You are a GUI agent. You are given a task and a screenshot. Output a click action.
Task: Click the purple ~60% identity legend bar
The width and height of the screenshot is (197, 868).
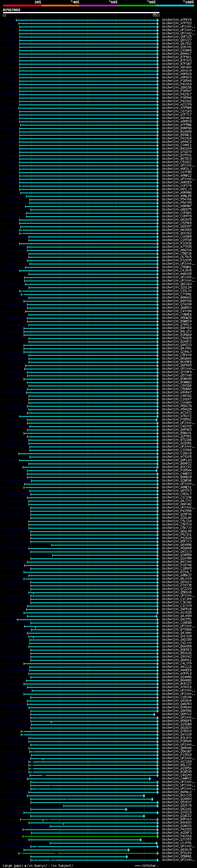tap(98, 6)
